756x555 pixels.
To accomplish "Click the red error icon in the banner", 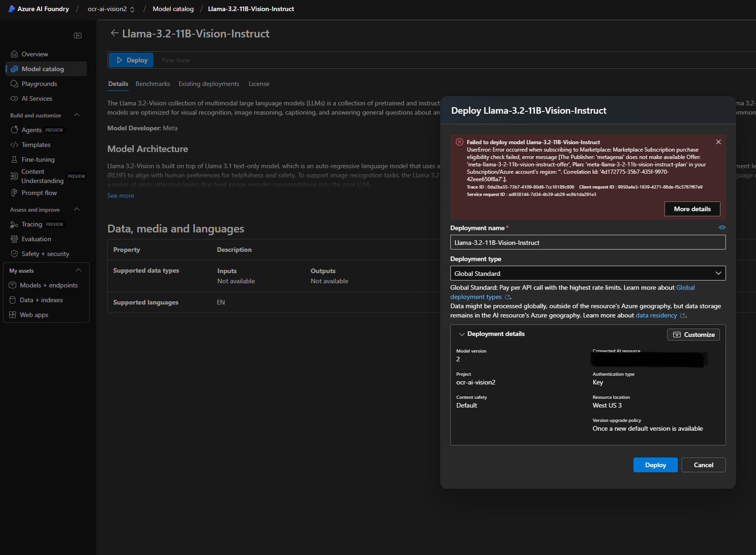I will point(460,142).
